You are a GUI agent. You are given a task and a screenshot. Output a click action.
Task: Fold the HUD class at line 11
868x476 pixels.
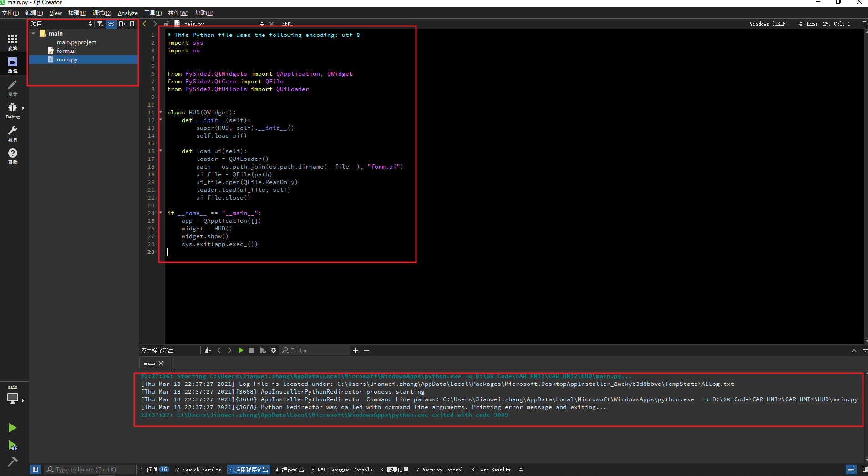161,112
